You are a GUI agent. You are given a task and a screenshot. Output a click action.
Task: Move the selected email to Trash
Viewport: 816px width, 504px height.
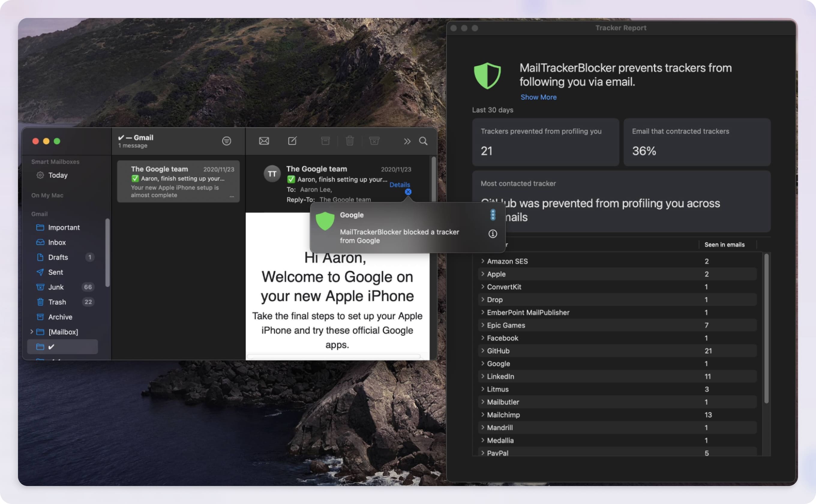pyautogui.click(x=350, y=141)
